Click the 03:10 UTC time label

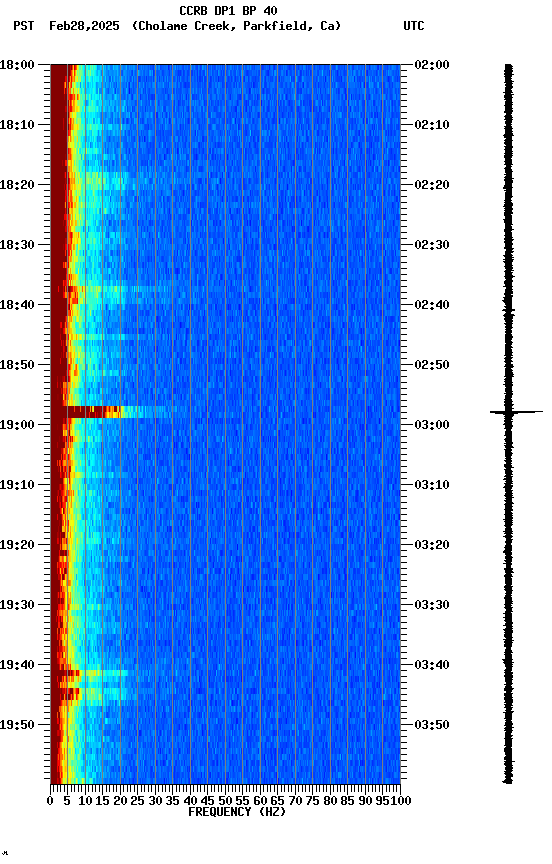[432, 485]
